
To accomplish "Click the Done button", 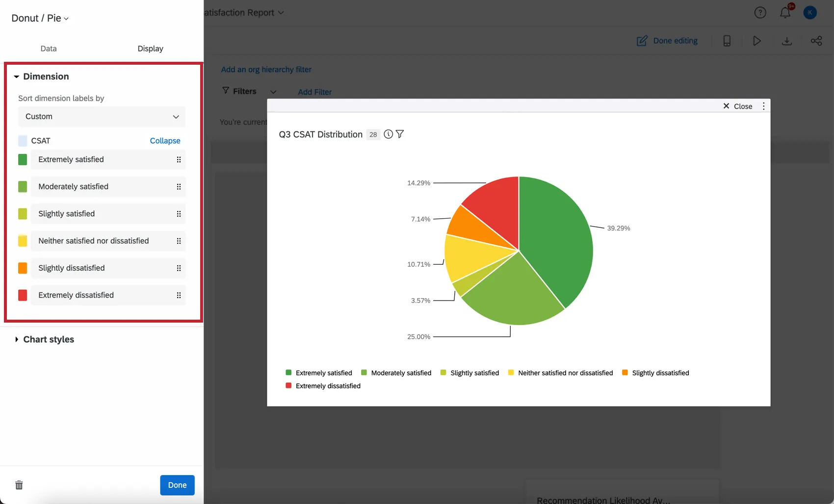I will pyautogui.click(x=177, y=485).
